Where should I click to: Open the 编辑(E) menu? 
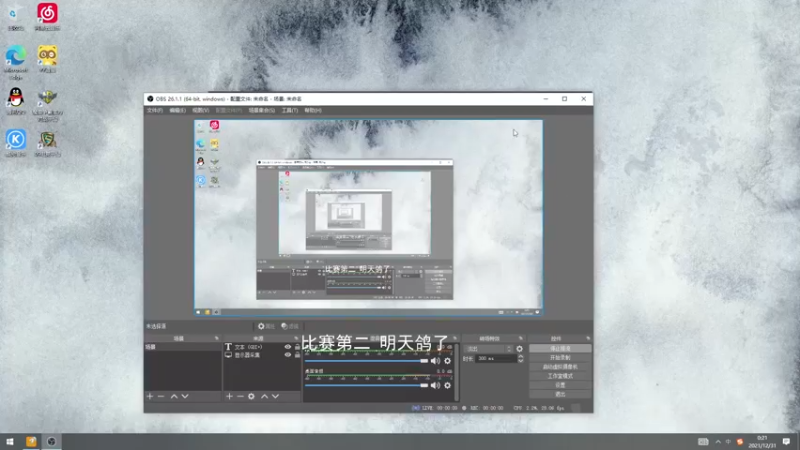(178, 110)
